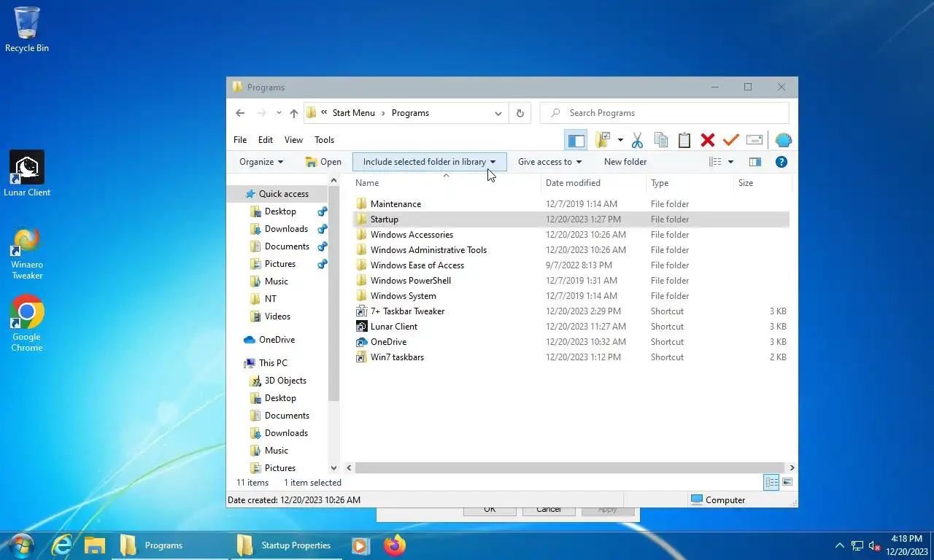The width and height of the screenshot is (934, 560).
Task: Launch Firefox from the taskbar
Action: coord(395,545)
